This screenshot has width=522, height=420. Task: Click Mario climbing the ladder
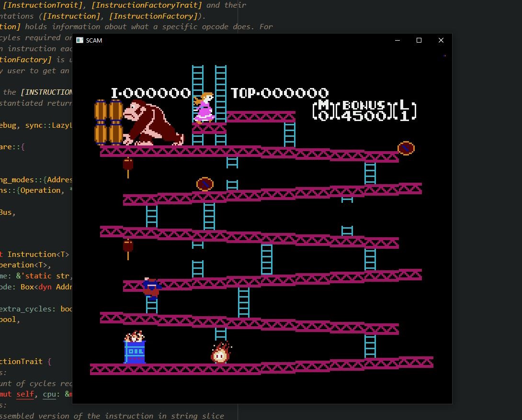point(152,288)
